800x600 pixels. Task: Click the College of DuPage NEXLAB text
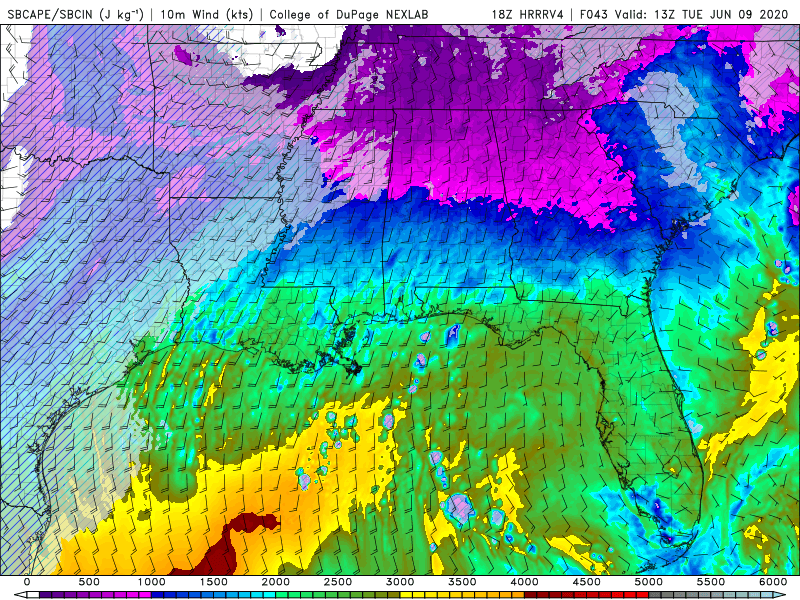(348, 14)
